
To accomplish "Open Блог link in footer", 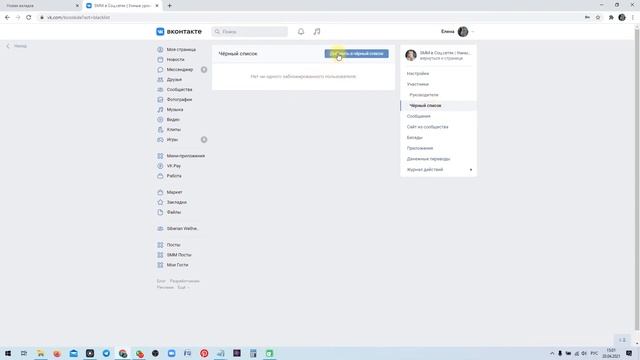I will click(161, 281).
